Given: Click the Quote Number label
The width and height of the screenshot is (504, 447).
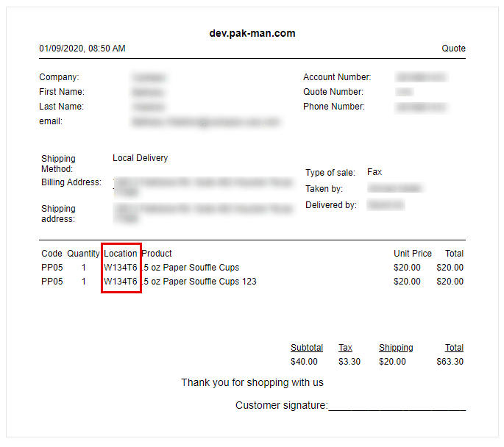Looking at the screenshot, I should [333, 92].
